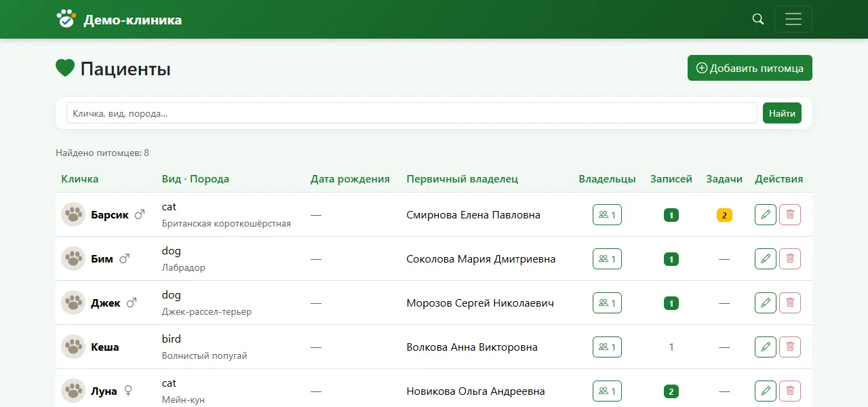868x407 pixels.
Task: Select the pet name Джек
Action: tap(106, 303)
